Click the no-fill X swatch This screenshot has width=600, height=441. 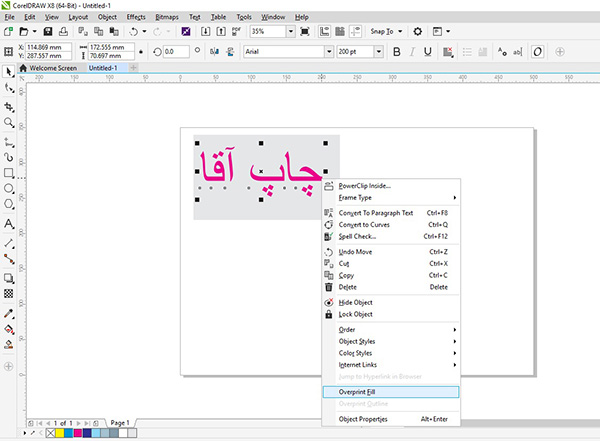coord(50,433)
